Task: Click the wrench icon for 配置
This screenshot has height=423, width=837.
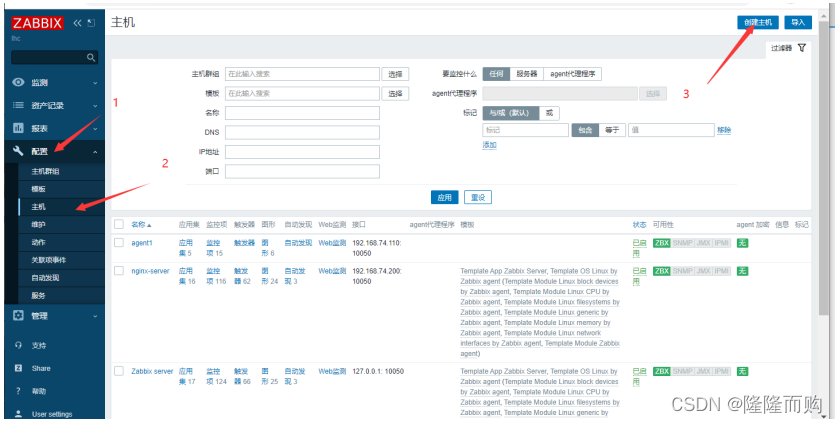Action: pos(19,151)
